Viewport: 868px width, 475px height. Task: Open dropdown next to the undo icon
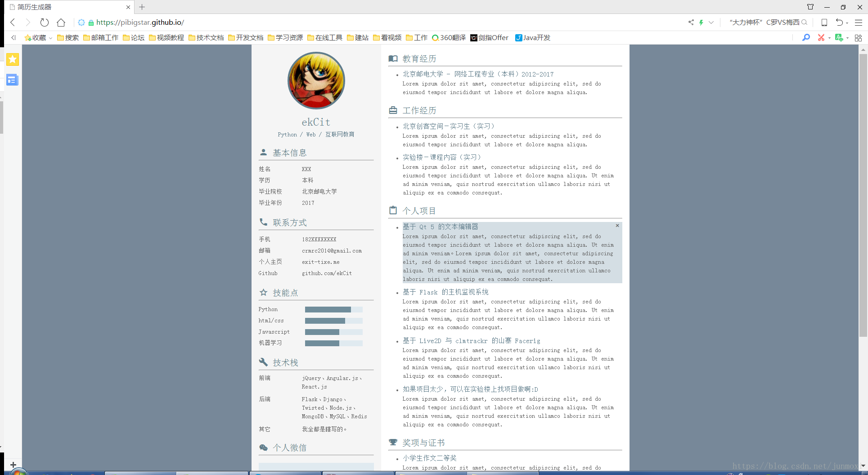coord(847,23)
